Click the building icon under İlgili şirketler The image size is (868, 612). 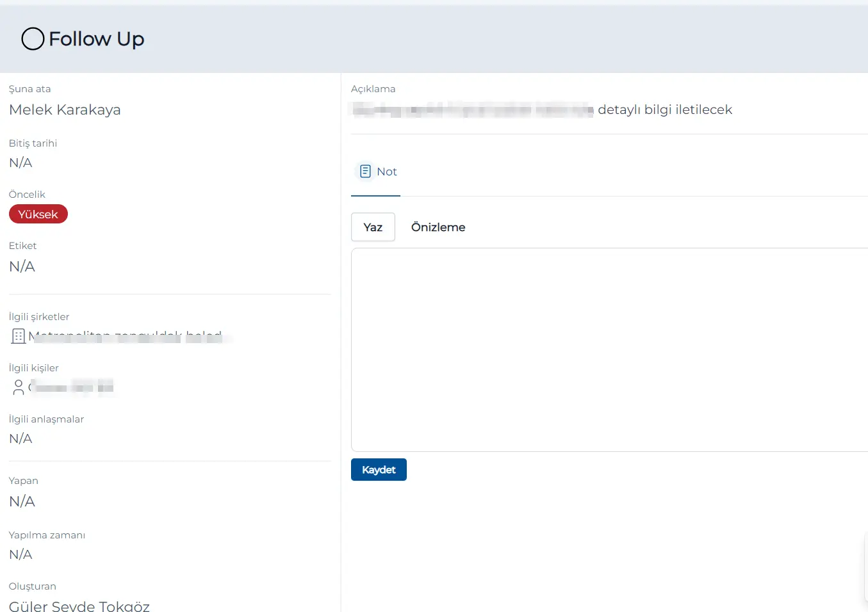[19, 336]
